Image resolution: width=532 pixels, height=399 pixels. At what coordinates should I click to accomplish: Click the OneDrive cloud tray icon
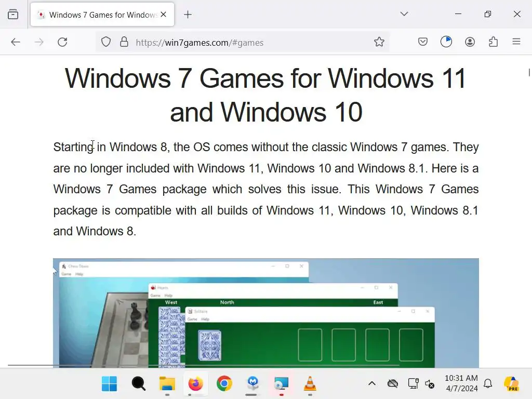coord(393,384)
